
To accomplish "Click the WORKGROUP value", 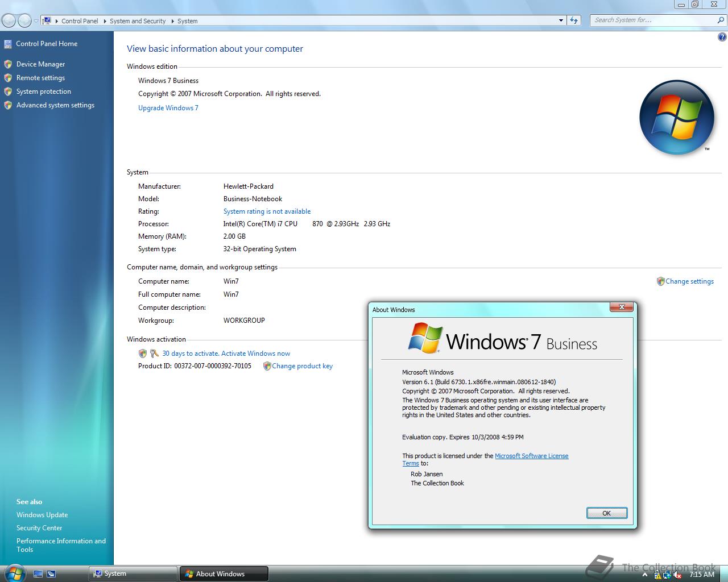I will pos(244,321).
